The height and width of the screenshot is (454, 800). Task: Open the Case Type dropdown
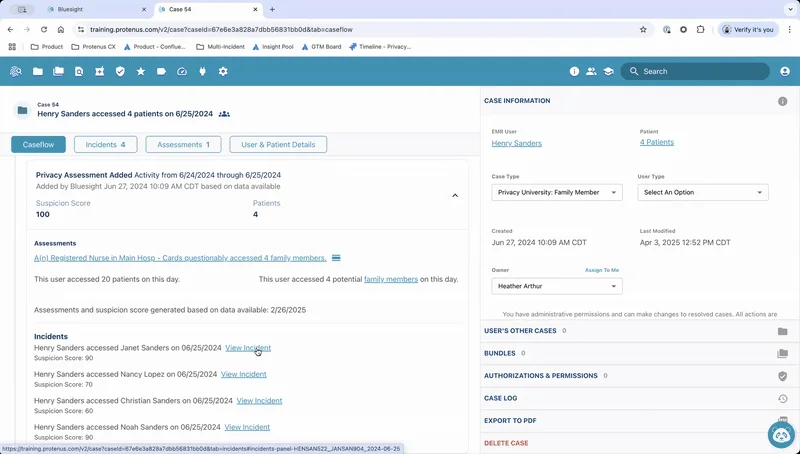tap(557, 192)
